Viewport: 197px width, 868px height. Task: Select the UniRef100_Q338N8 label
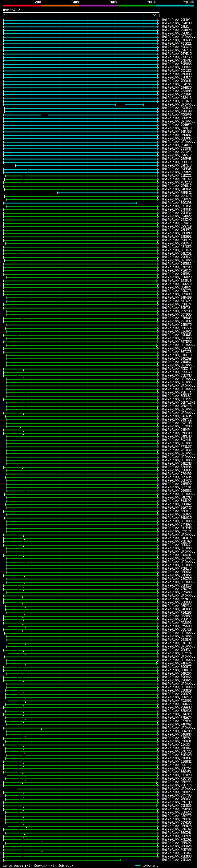(176, 91)
